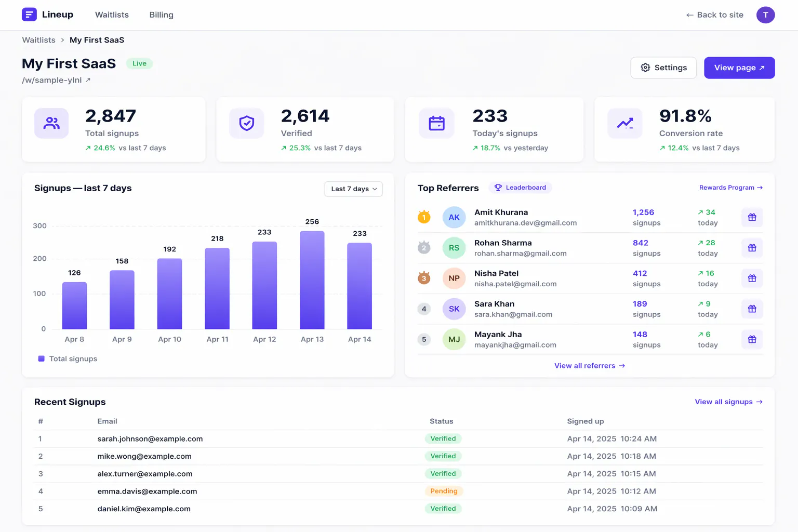Click the View page button
The width and height of the screenshot is (798, 532).
739,68
